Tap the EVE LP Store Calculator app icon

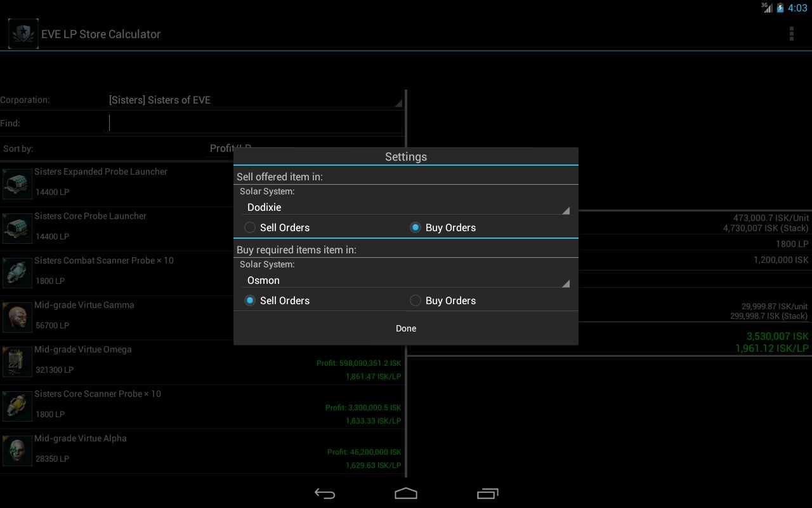click(x=23, y=34)
